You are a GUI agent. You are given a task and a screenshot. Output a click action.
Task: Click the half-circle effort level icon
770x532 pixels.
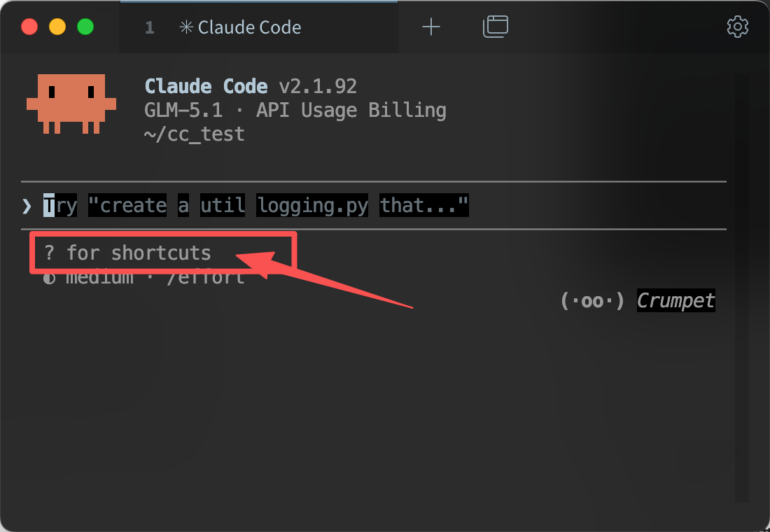tap(49, 279)
